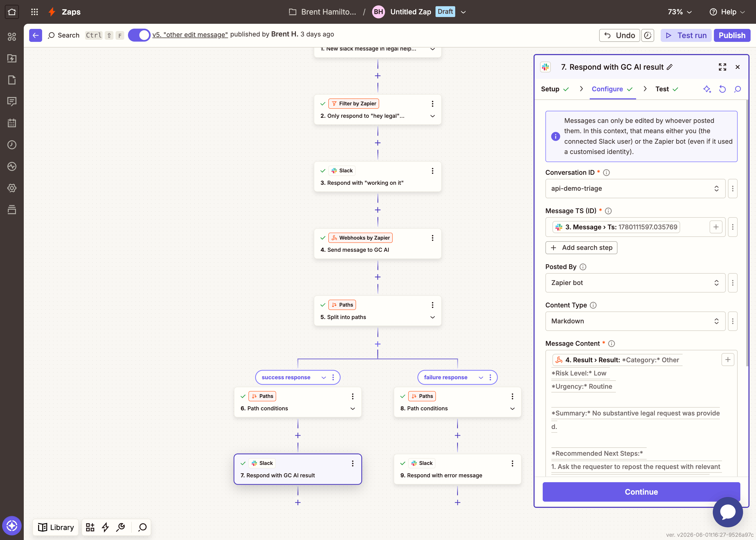Switch to the Configure tab
756x540 pixels.
pos(612,89)
